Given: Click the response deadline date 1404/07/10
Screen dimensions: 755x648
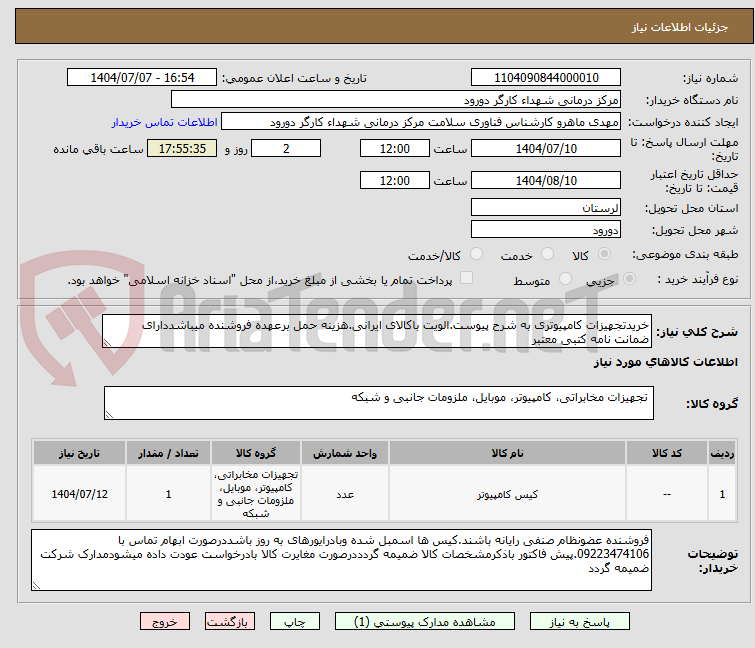Looking at the screenshot, I should pyautogui.click(x=545, y=149).
